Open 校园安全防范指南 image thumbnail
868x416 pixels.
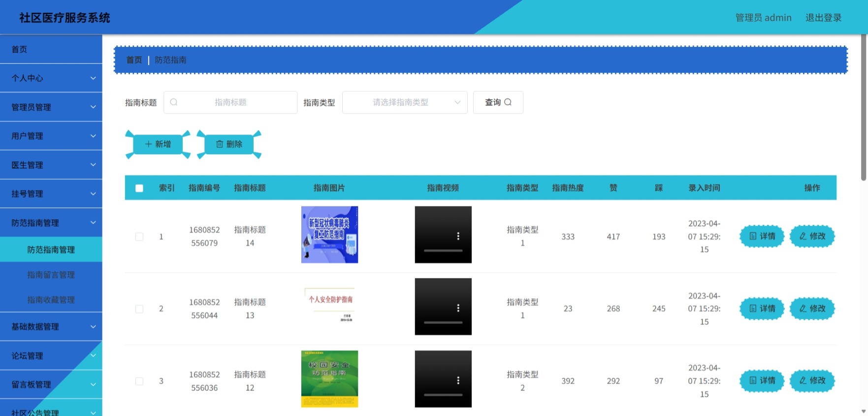pos(329,379)
